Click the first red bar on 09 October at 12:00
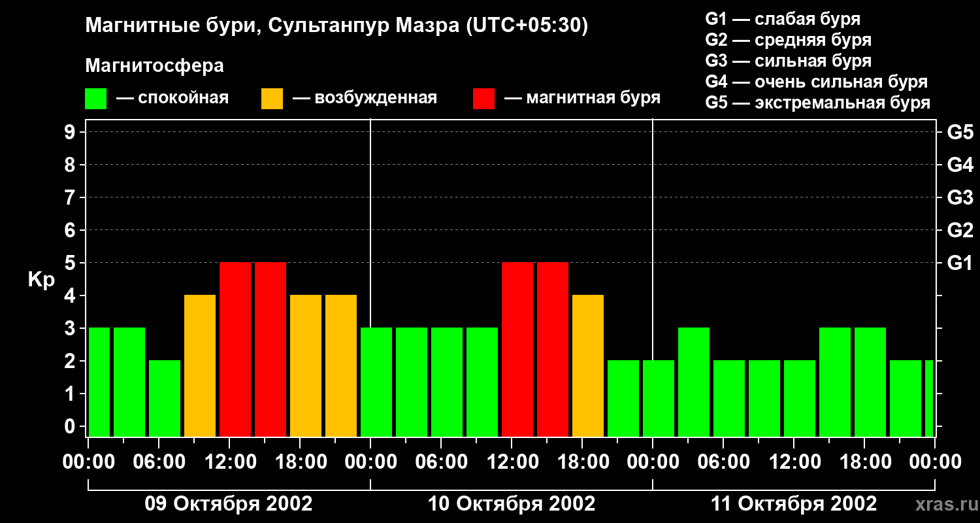This screenshot has height=523, width=980. (x=235, y=350)
